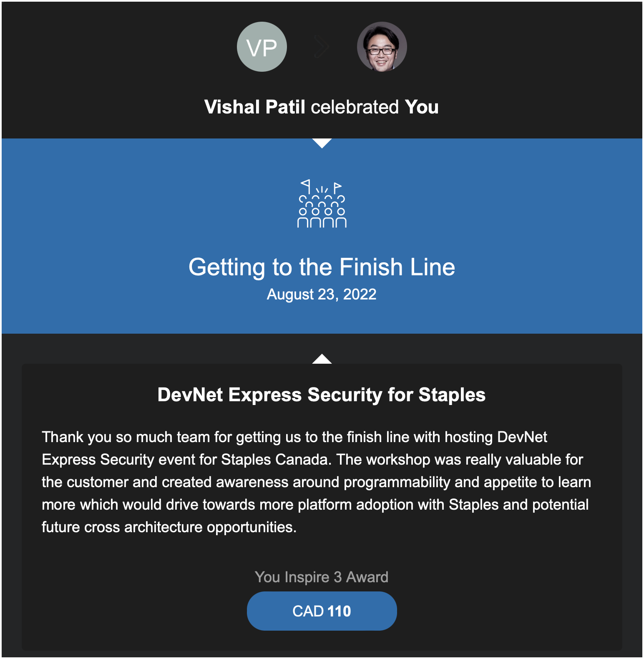Click the sender name Vishal Patil
Viewport: 644px width, 659px height.
tap(255, 107)
